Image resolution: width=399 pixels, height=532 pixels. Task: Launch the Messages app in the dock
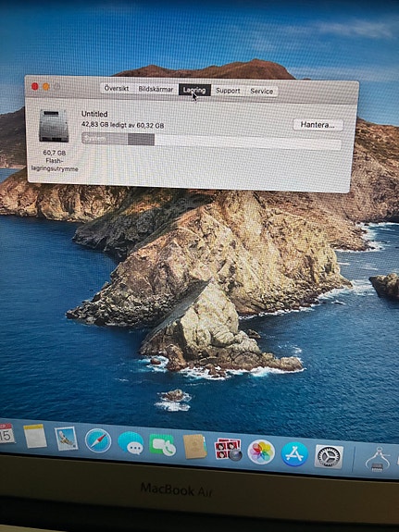(x=131, y=443)
